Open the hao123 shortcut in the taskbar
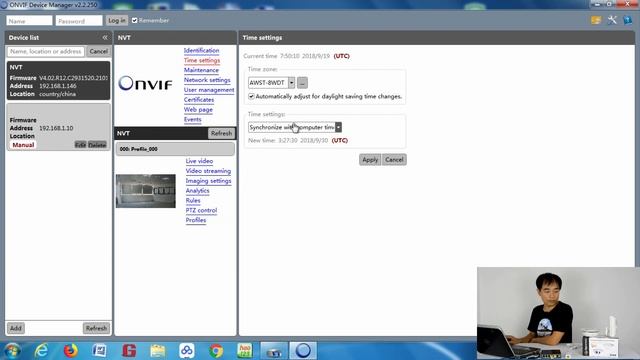This screenshot has width=640, height=360. coord(244,351)
